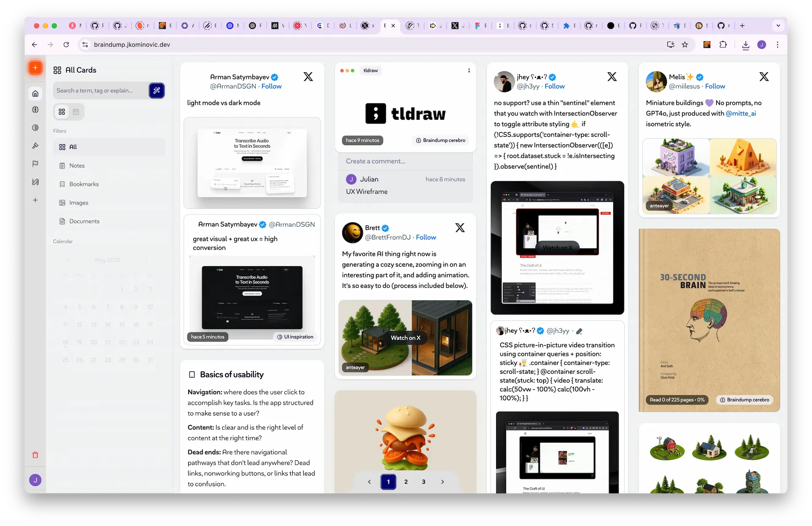This screenshot has width=812, height=526.
Task: Click X logo on Arman's light mode card
Action: (308, 77)
